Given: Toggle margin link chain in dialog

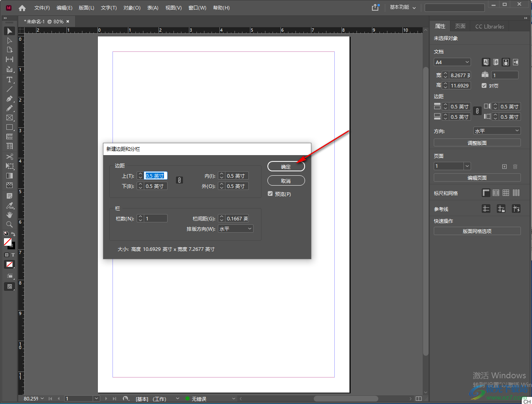Looking at the screenshot, I should point(179,180).
